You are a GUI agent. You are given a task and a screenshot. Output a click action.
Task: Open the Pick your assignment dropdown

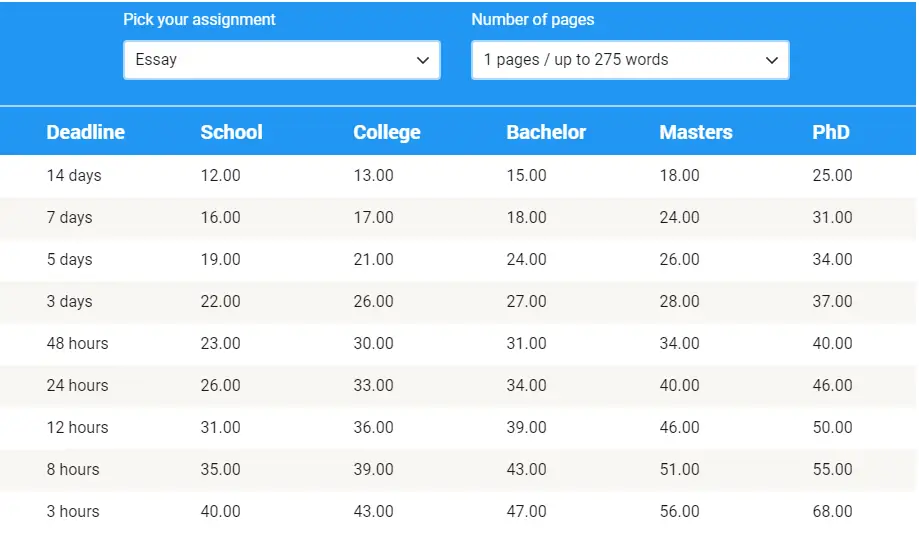(x=280, y=60)
